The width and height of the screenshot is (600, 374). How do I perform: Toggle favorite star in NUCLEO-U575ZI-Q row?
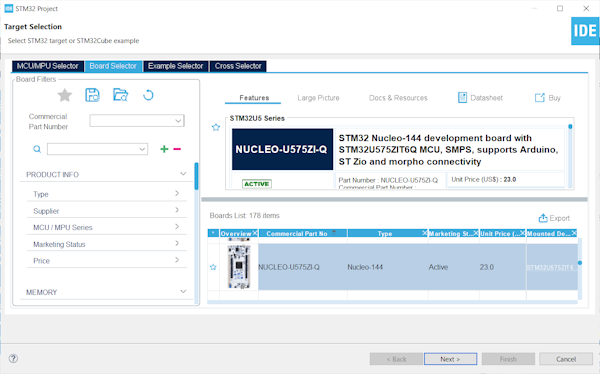pyautogui.click(x=213, y=267)
